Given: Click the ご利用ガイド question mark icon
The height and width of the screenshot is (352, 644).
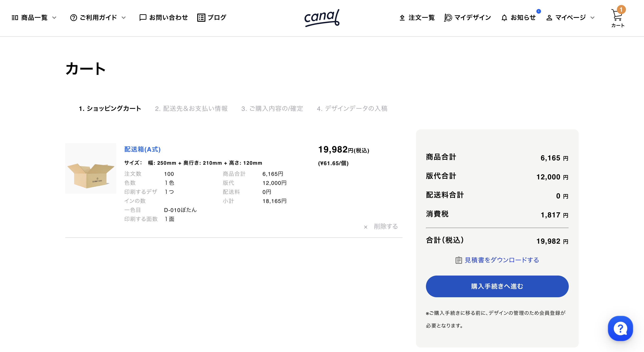Looking at the screenshot, I should [73, 17].
